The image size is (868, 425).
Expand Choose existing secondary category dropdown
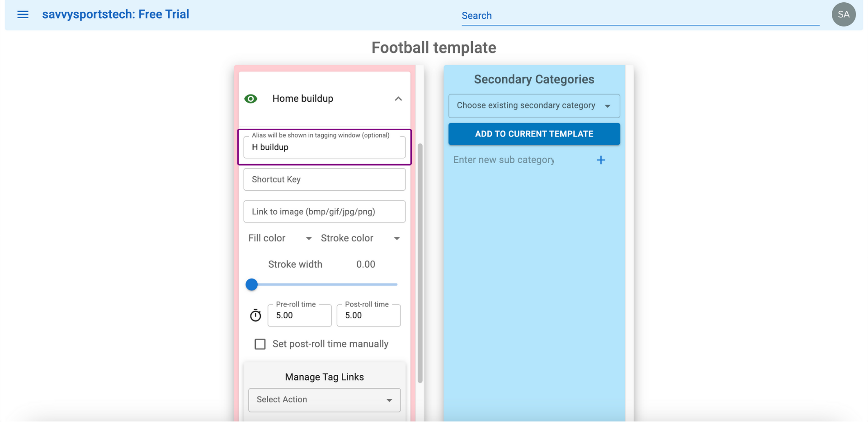tap(534, 106)
